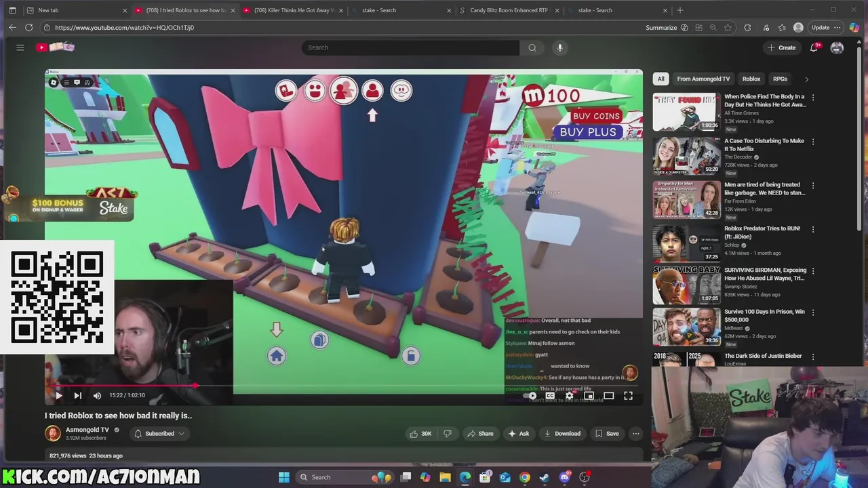Mute the video volume icon
This screenshot has height=488, width=868.
click(x=97, y=396)
